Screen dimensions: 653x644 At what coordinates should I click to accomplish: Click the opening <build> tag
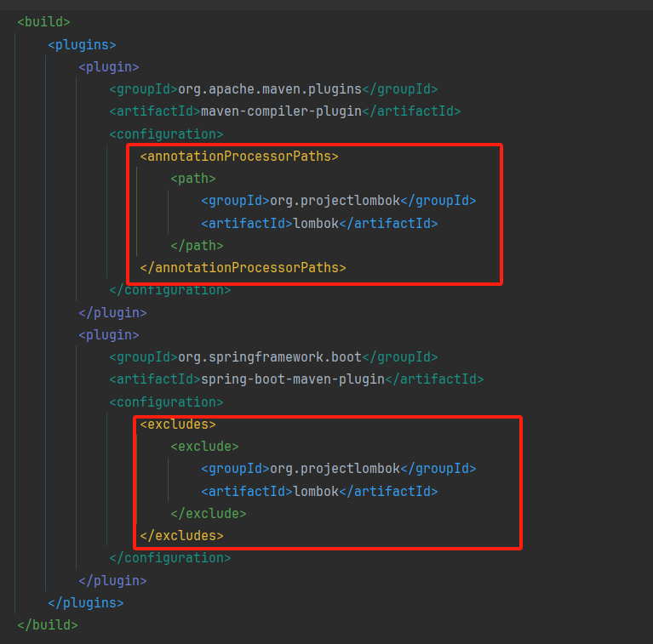(43, 22)
